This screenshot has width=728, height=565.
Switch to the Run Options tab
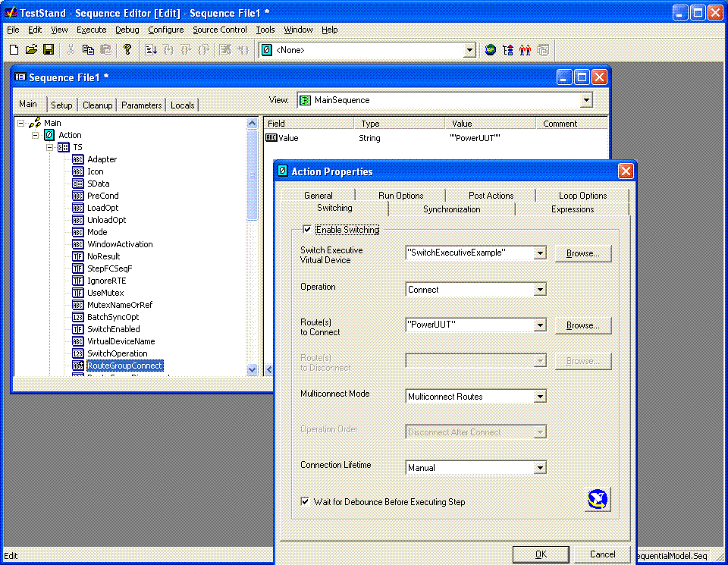[400, 196]
